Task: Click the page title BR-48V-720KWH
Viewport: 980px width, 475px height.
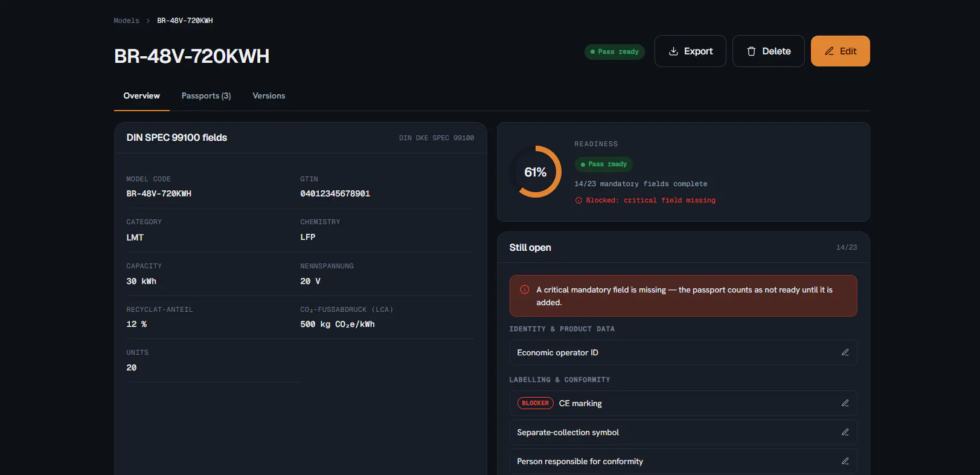Action: [192, 56]
